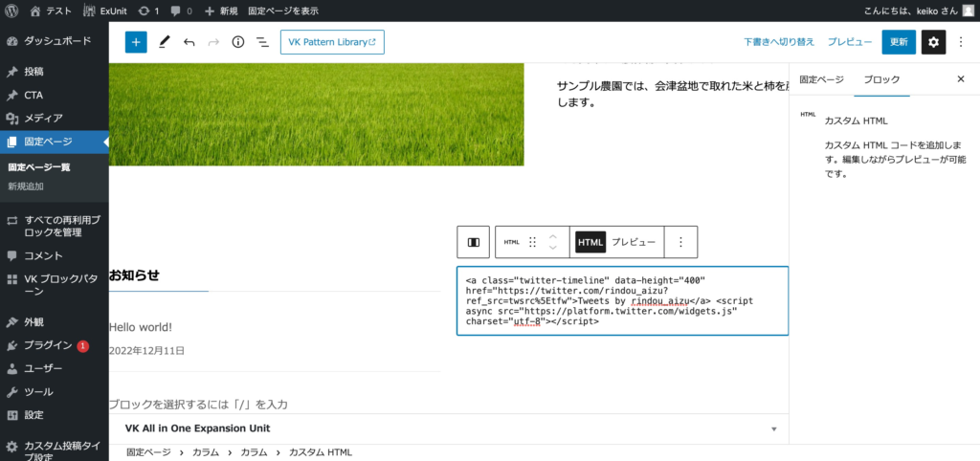Switch to the 固定ページ sidebar tab

pos(821,79)
